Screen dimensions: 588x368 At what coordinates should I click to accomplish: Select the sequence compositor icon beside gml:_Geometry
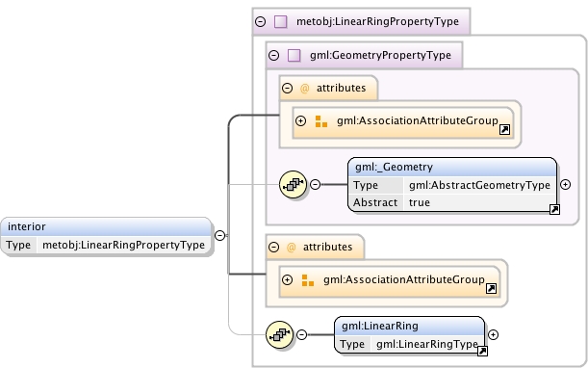[x=293, y=184]
